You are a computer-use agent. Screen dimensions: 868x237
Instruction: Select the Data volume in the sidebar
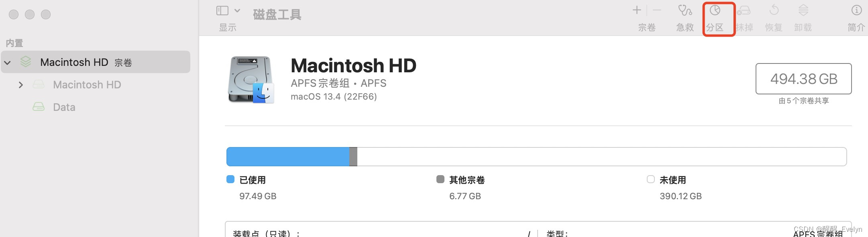coord(64,107)
